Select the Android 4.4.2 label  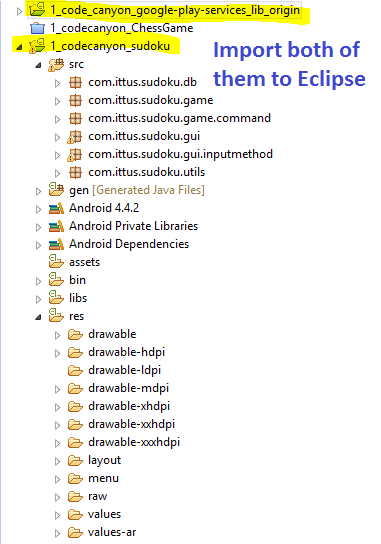tap(104, 208)
